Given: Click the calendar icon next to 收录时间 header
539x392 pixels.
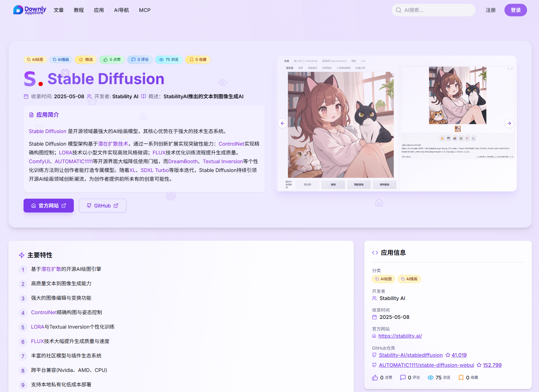Looking at the screenshot, I should [x=26, y=96].
